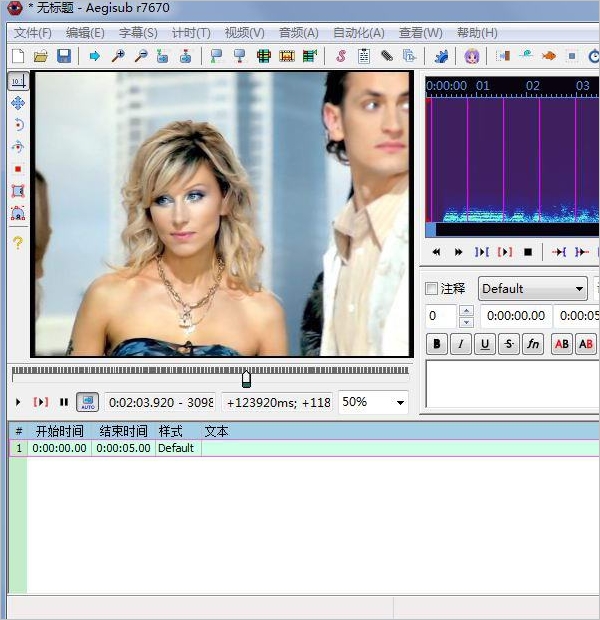
Task: Click the New Subtitles icon
Action: click(x=18, y=56)
